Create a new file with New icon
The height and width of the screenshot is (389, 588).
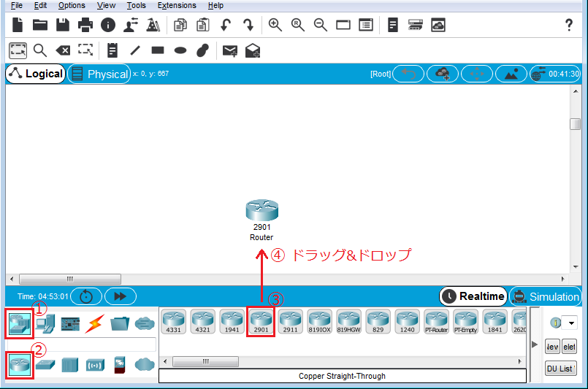18,25
